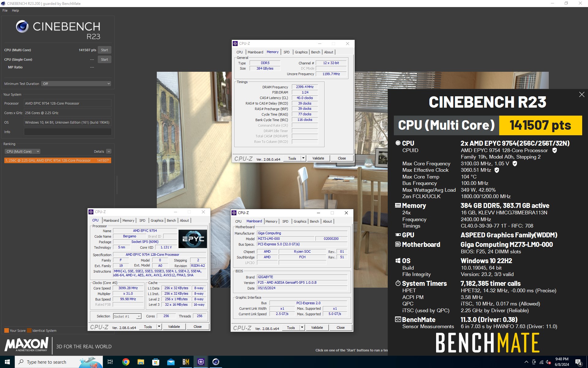Open the Tools dropdown arrow in Mainboard window
This screenshot has width=588, height=368.
[302, 328]
